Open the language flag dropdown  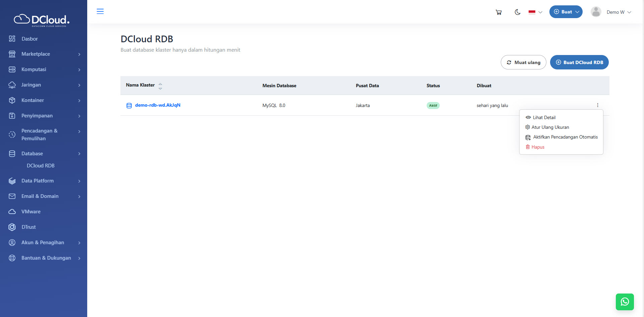pyautogui.click(x=535, y=12)
